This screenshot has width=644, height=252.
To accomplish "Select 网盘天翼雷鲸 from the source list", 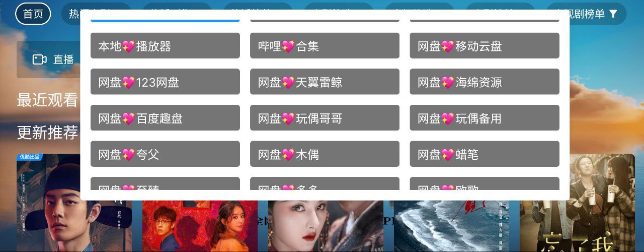I will [325, 82].
